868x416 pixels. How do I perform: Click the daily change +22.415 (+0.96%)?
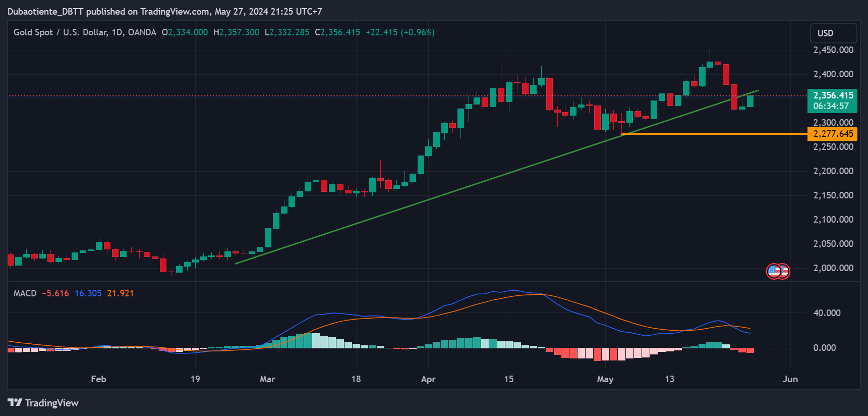click(400, 32)
